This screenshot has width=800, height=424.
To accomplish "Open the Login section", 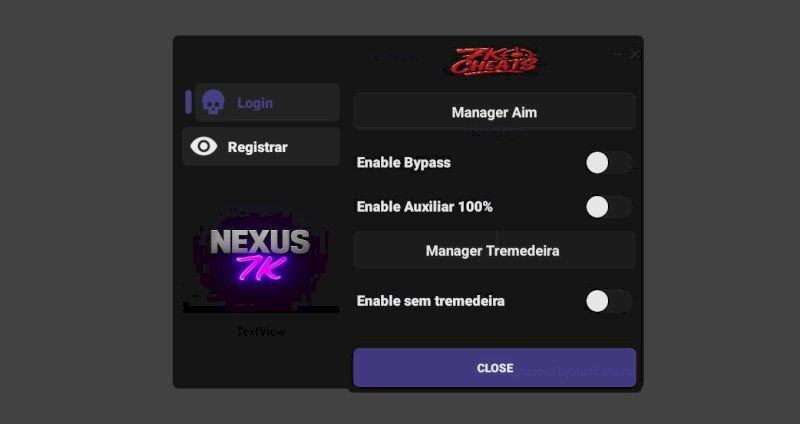I will [267, 102].
